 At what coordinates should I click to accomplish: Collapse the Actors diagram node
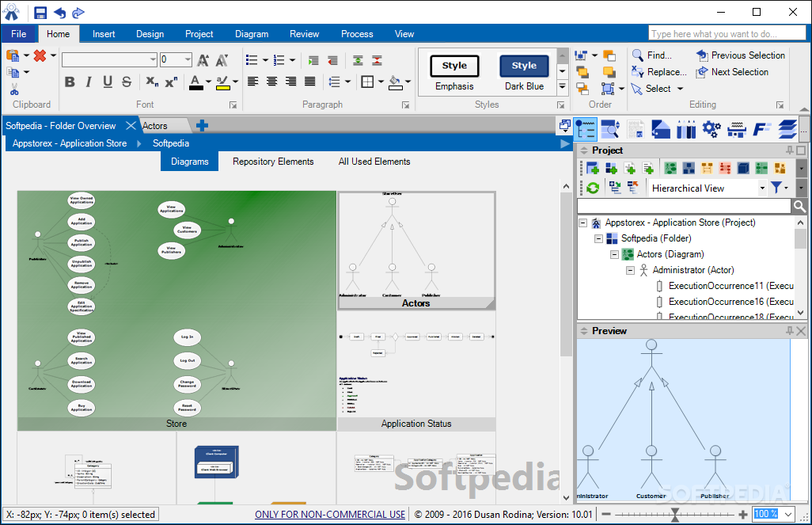(x=615, y=254)
